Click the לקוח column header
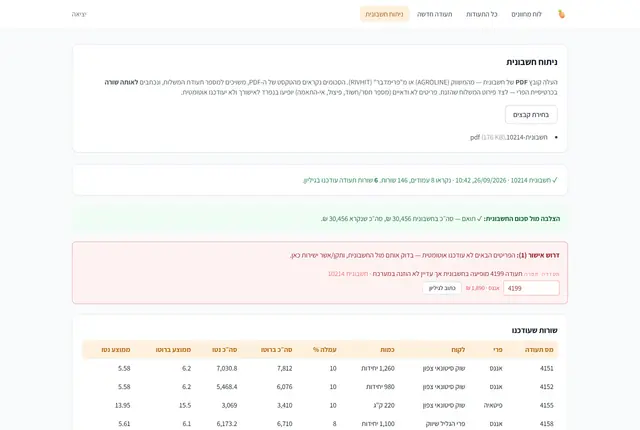This screenshot has height=430, width=640. [458, 350]
